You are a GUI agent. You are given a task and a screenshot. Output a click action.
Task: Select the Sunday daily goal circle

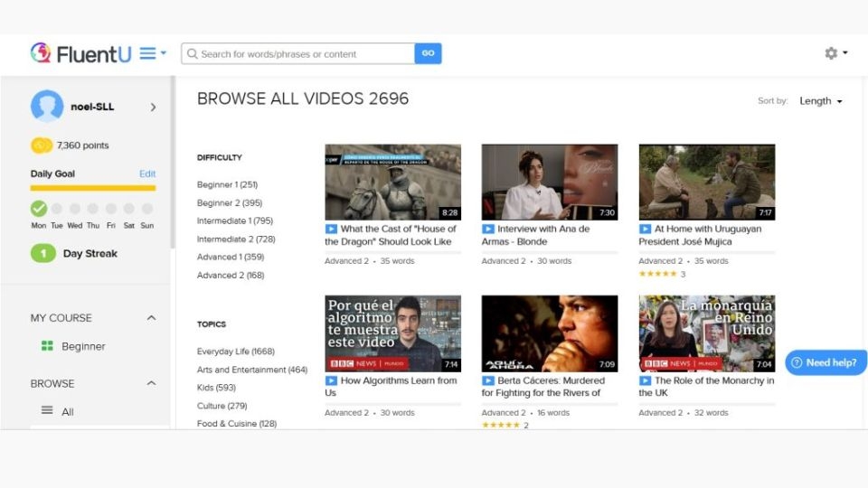point(146,209)
